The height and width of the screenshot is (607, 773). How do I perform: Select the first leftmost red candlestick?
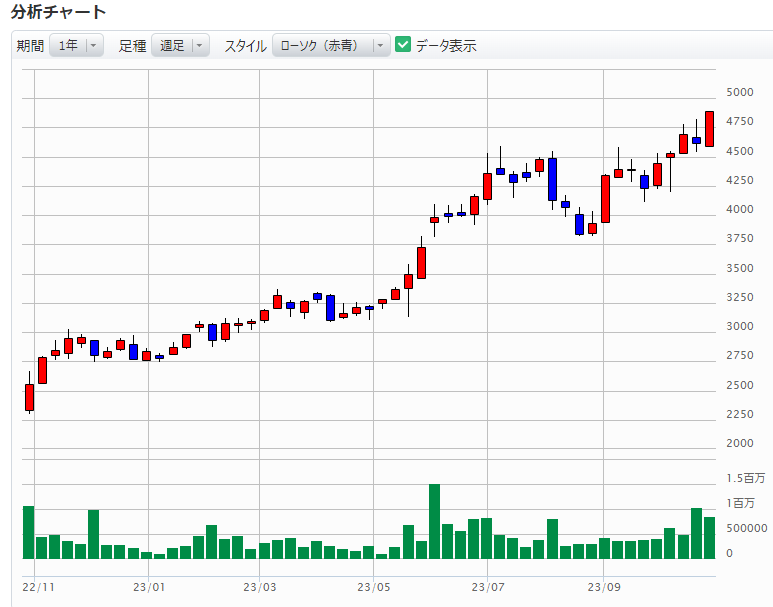[x=30, y=397]
